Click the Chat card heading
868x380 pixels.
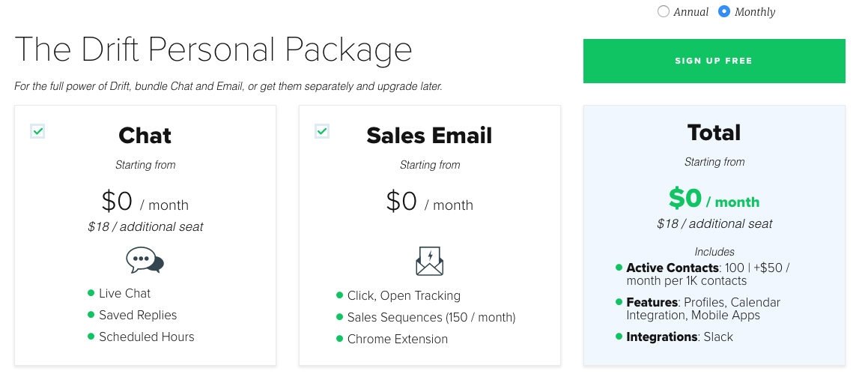click(145, 136)
